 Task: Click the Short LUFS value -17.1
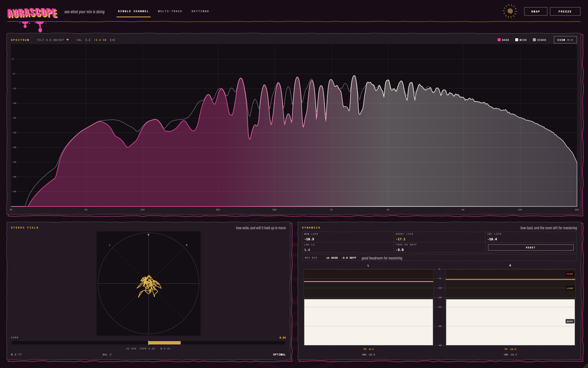[x=401, y=239]
